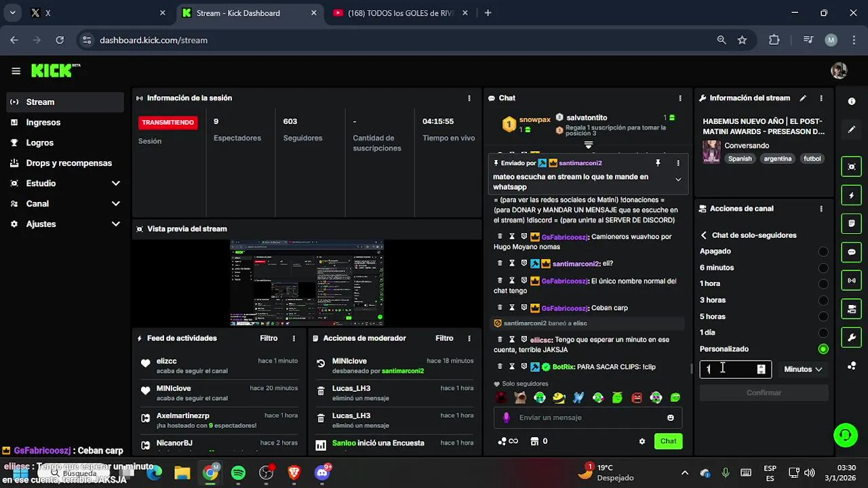Open the Ingresos sidebar item
The width and height of the screenshot is (868, 488).
66,123
